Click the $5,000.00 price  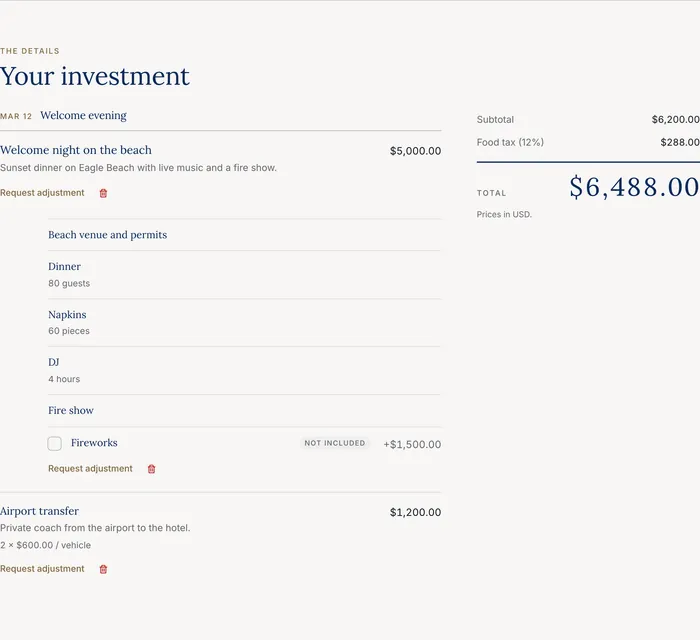[415, 151]
